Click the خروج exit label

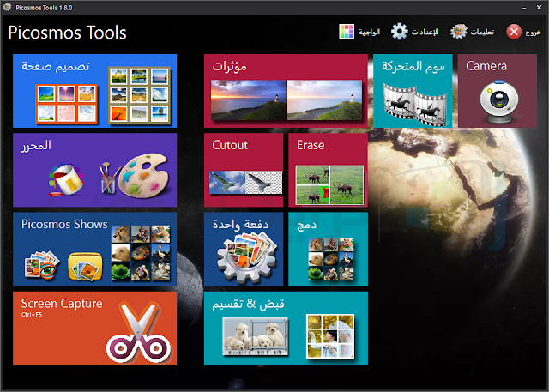[x=533, y=33]
